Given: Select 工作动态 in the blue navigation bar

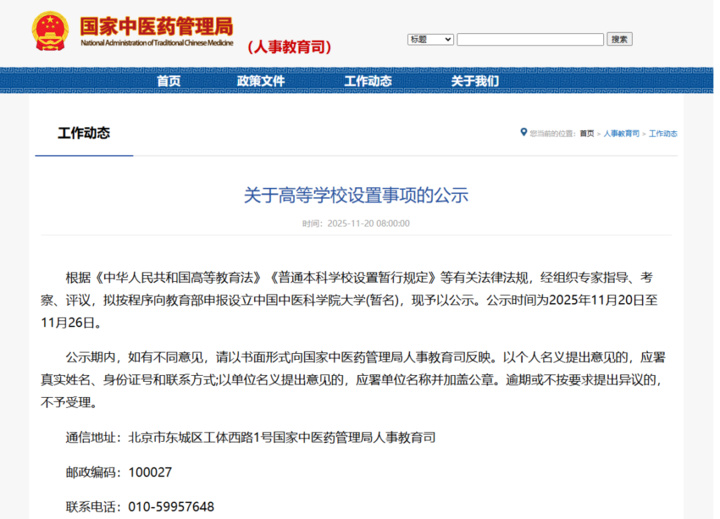Looking at the screenshot, I should (x=367, y=81).
